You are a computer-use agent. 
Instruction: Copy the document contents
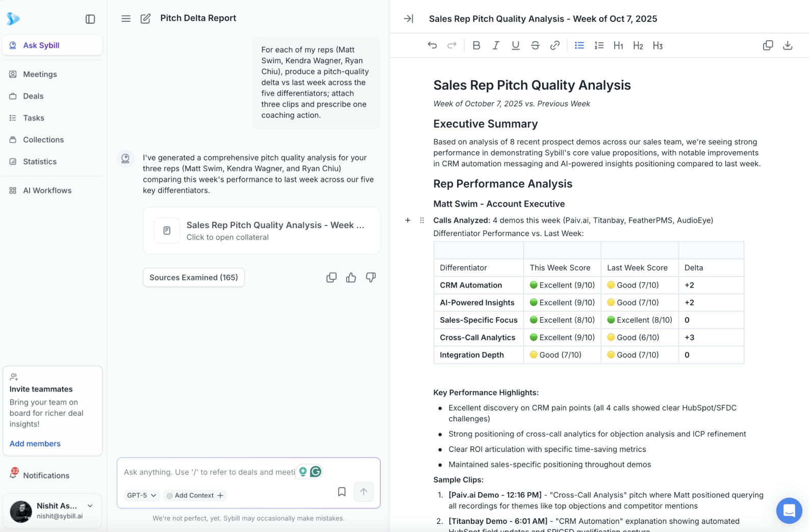pyautogui.click(x=768, y=45)
